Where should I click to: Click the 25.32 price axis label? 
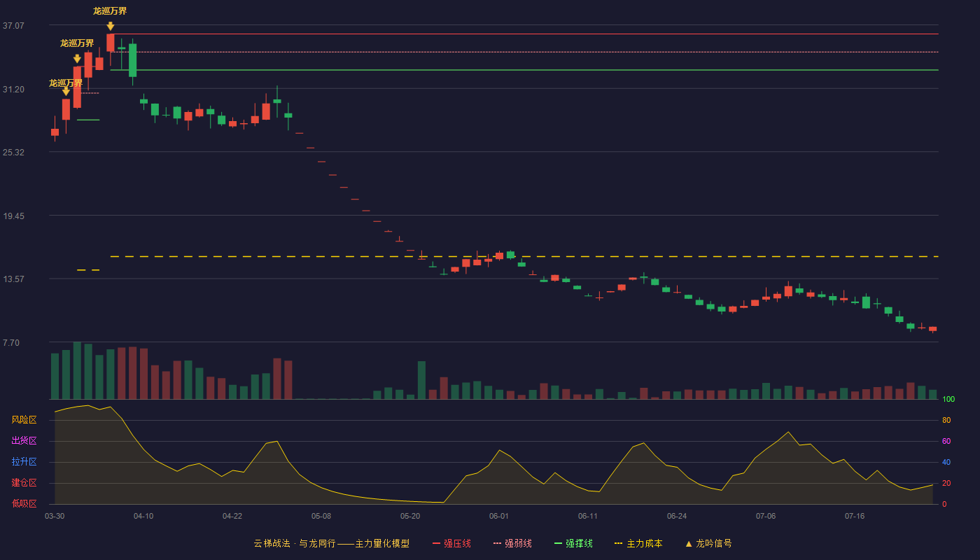pos(13,153)
